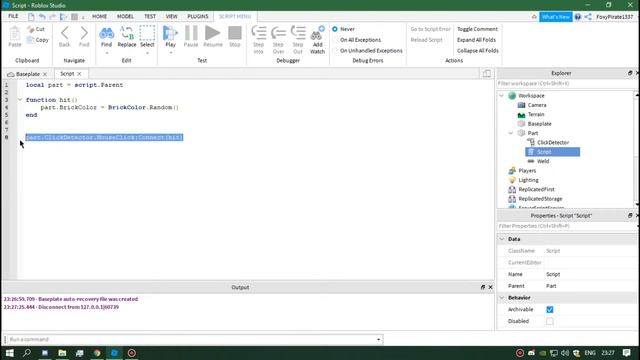
Task: Click the Add Watch icon
Action: click(317, 33)
